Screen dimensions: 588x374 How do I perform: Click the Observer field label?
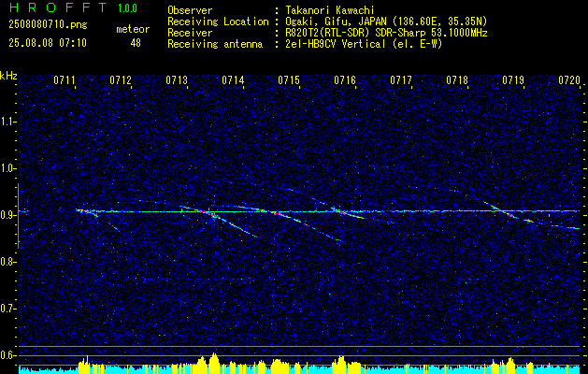(190, 10)
